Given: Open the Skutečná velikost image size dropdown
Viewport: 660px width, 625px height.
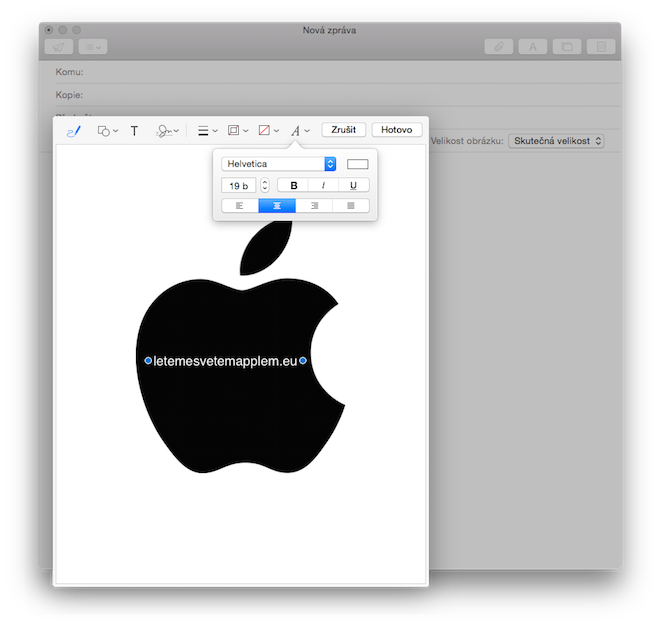Looking at the screenshot, I should (x=556, y=141).
